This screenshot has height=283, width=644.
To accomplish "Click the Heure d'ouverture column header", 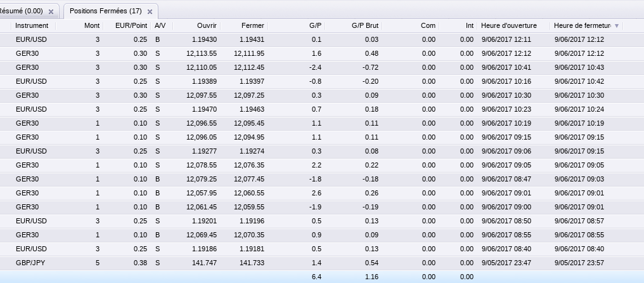I will tap(508, 26).
